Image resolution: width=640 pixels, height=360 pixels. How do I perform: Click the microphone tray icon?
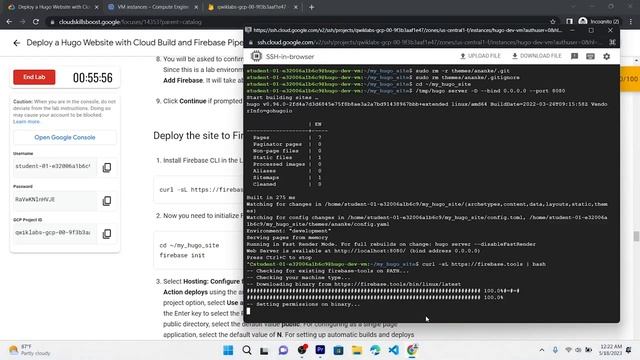click(x=555, y=350)
